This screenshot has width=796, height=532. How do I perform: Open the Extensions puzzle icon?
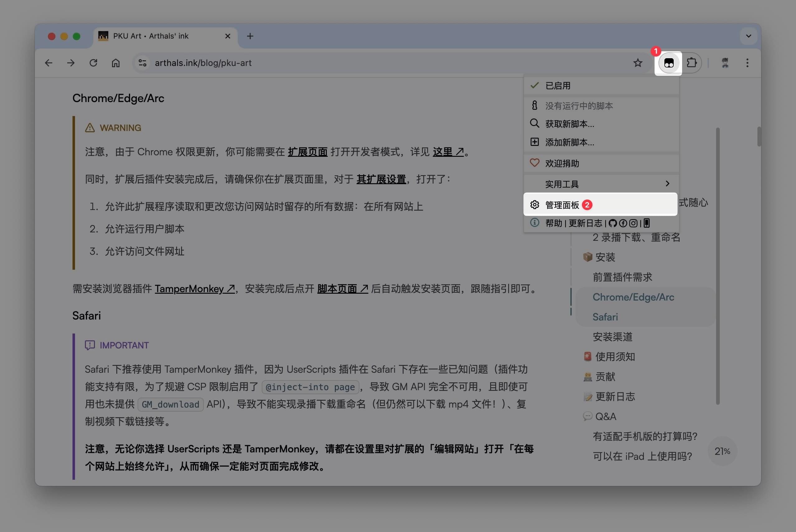pos(691,63)
